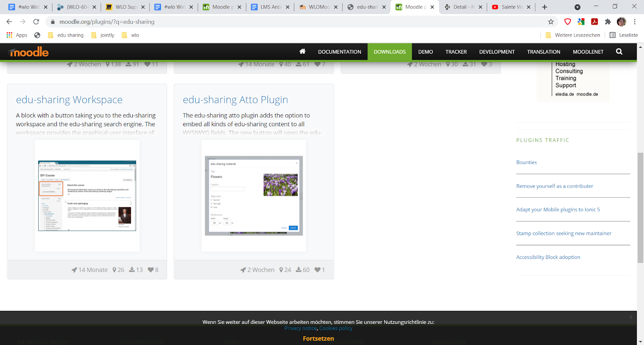Click sites pin icon on edu-sharing Workspace card
Image resolution: width=644 pixels, height=345 pixels.
click(x=115, y=270)
